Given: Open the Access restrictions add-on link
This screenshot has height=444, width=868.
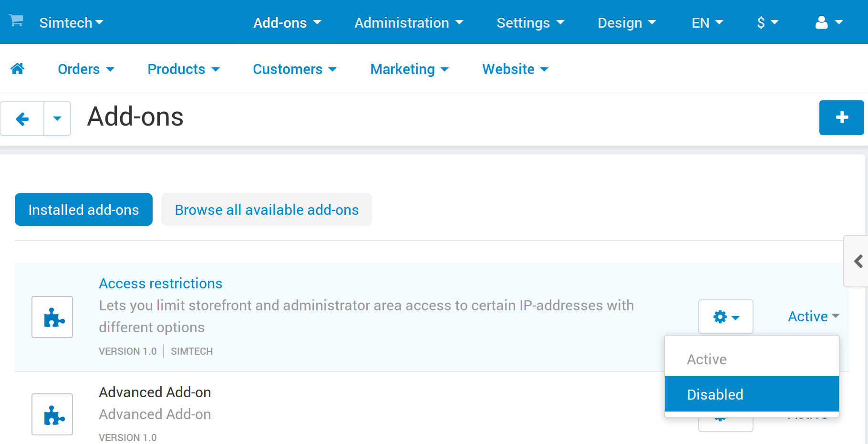Looking at the screenshot, I should (161, 283).
